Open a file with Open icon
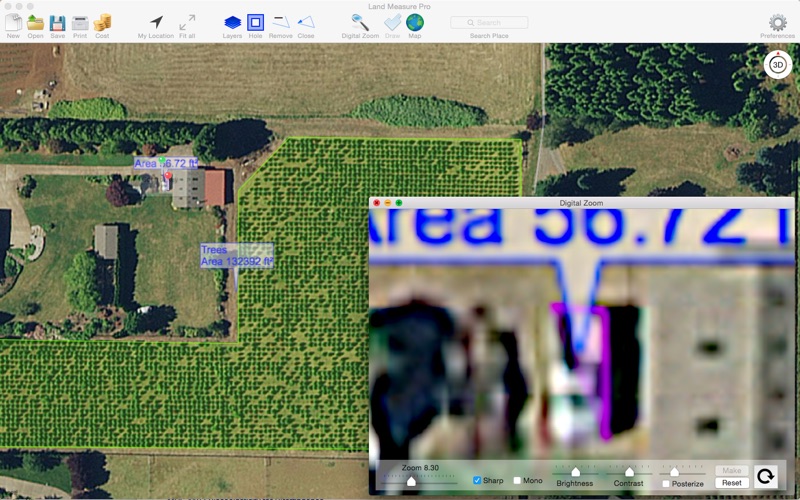The width and height of the screenshot is (800, 500). point(35,22)
